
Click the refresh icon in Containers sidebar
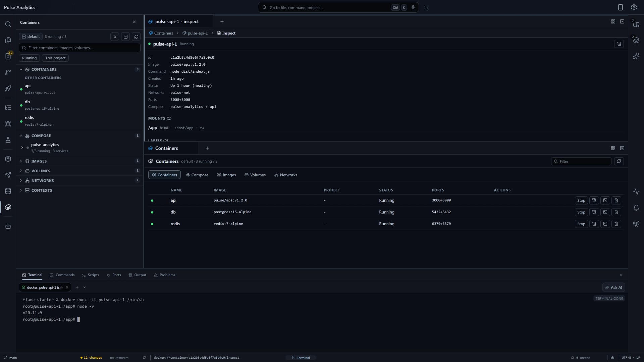pos(136,37)
